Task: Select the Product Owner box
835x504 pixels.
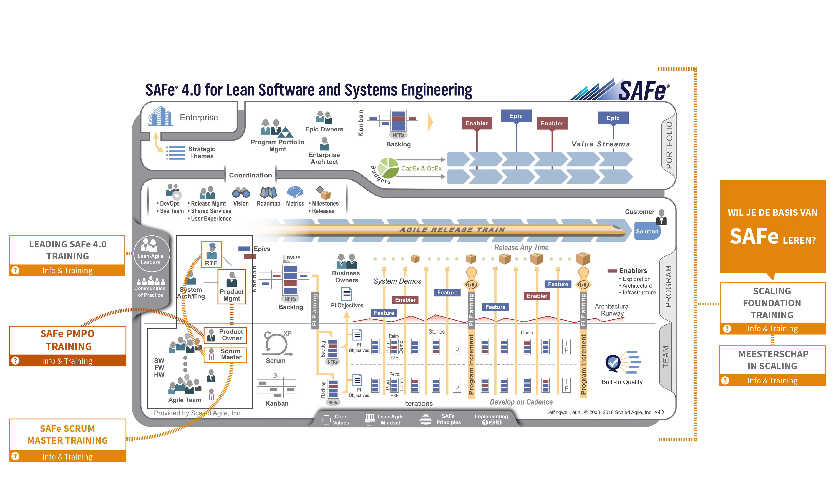Action: (x=225, y=335)
